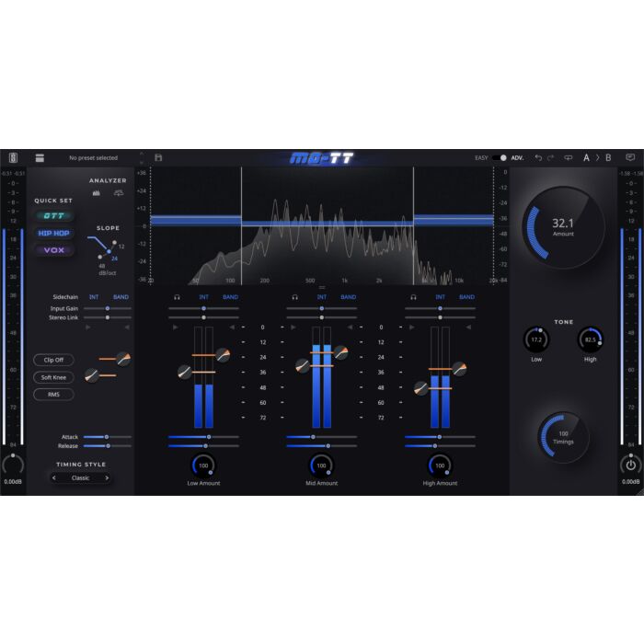Screen dimensions: 644x644
Task: Open the No preset selected dropdown
Action: click(x=93, y=157)
